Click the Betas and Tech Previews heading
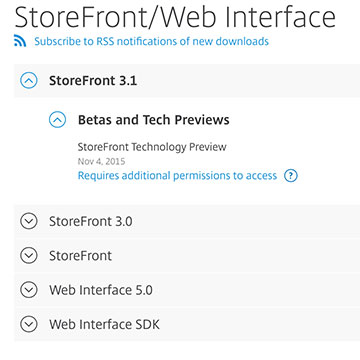The width and height of the screenshot is (360, 360). 154,120
